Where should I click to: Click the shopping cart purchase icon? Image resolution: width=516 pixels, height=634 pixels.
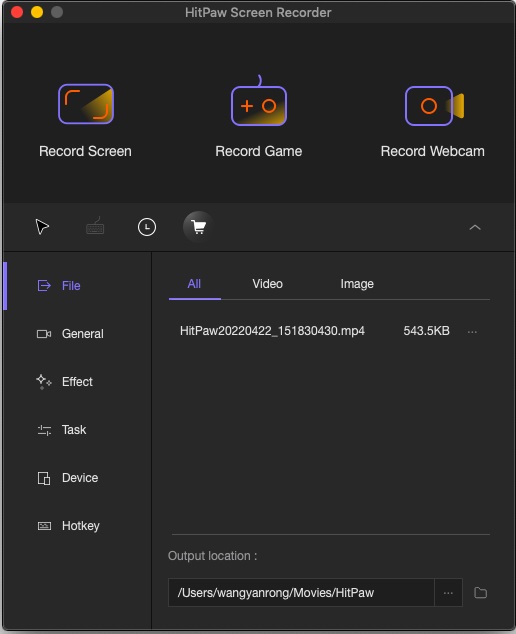coord(198,227)
